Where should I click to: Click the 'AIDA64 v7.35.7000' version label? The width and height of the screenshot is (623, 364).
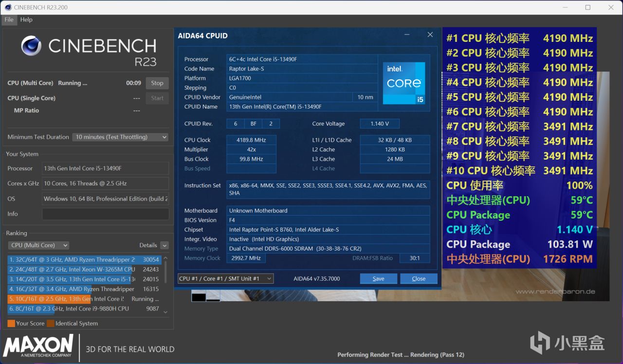coord(317,279)
